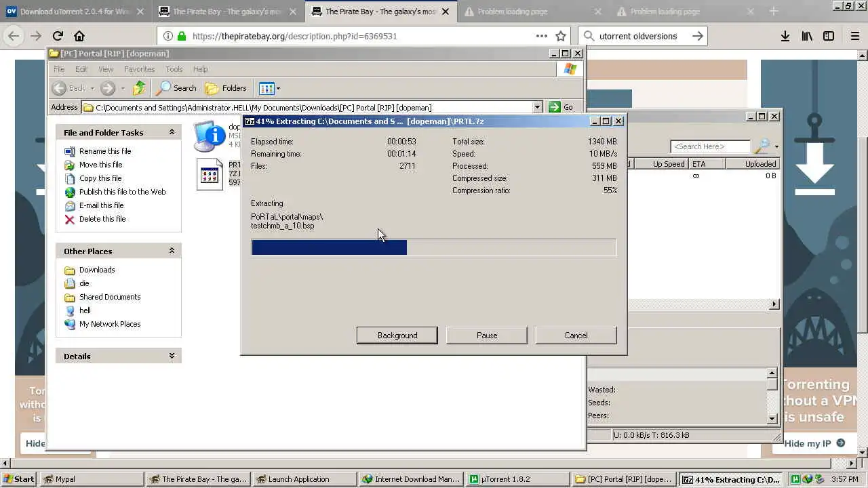Bookmark this page with the star
The width and height of the screenshot is (868, 488).
coord(561,36)
